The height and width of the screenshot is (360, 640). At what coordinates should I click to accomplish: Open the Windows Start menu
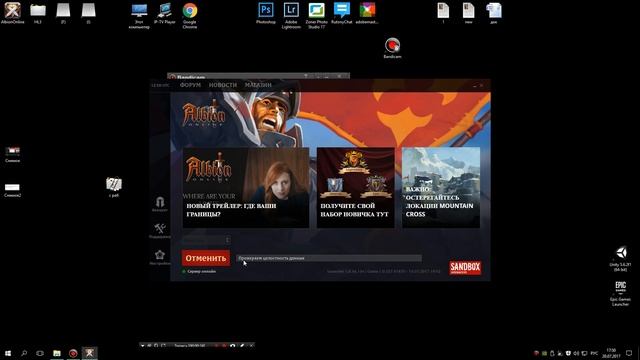click(8, 353)
